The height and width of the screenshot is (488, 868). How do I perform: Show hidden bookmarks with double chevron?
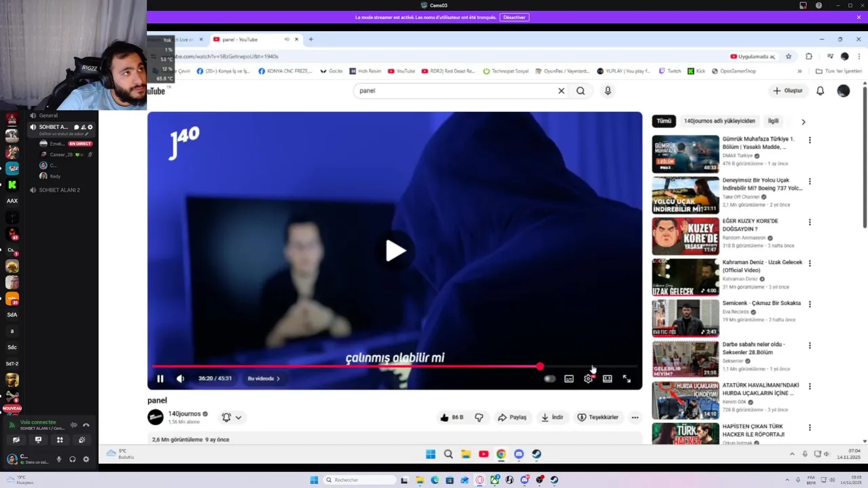800,71
